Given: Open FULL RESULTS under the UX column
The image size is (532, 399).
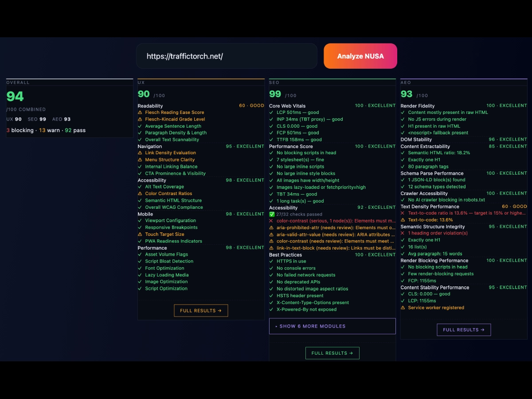Looking at the screenshot, I should tap(201, 310).
